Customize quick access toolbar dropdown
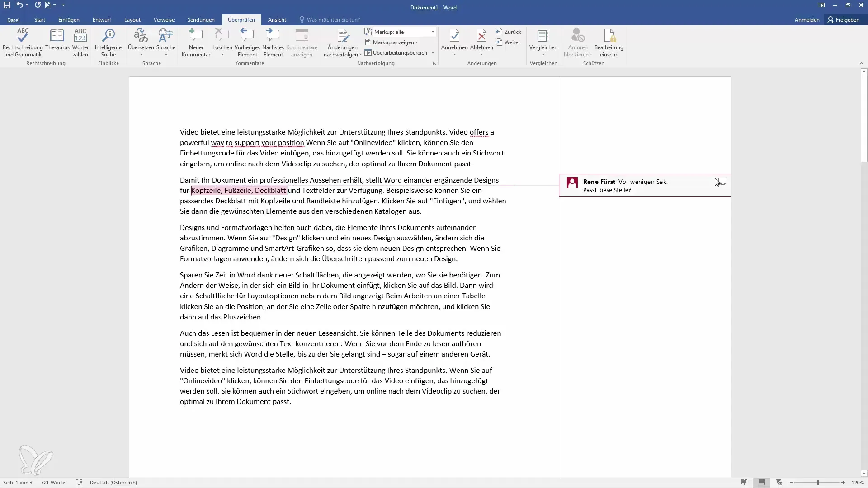868x488 pixels. tap(63, 5)
